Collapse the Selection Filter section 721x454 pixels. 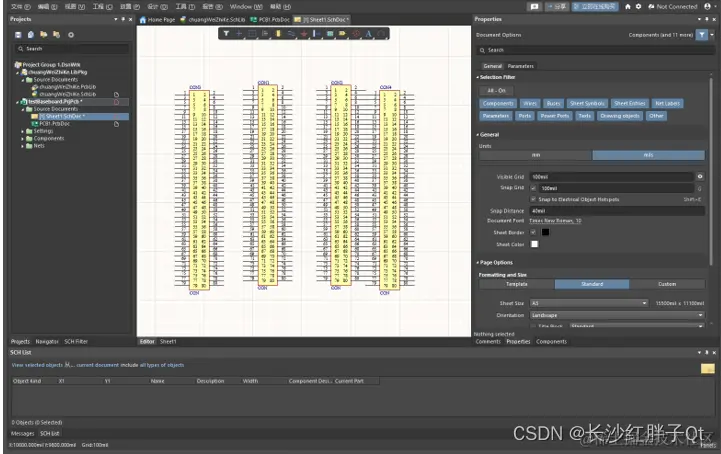pyautogui.click(x=478, y=77)
